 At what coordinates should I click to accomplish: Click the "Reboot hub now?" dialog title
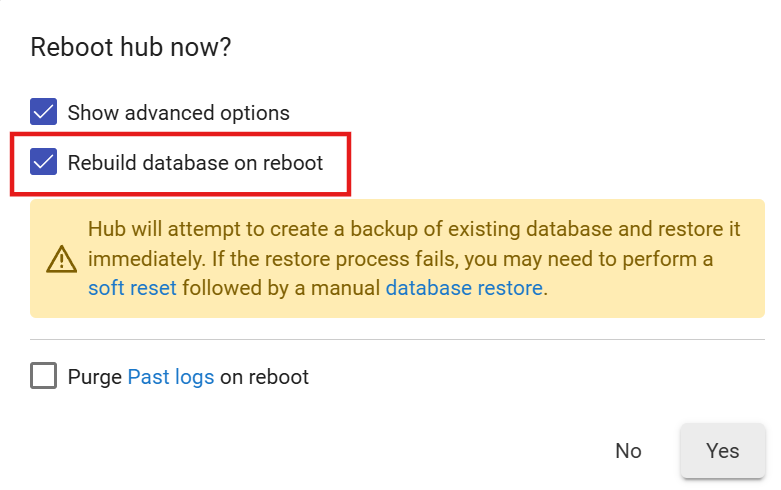[131, 47]
